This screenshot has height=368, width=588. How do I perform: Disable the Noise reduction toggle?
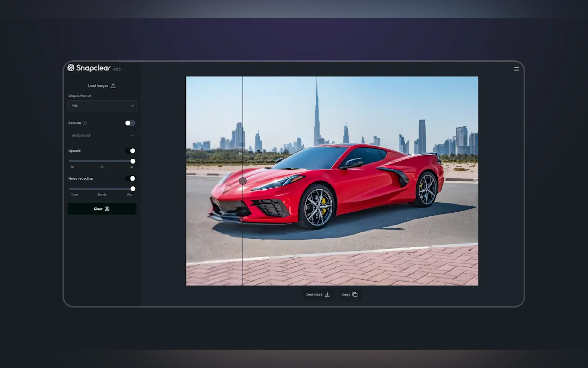pos(130,178)
